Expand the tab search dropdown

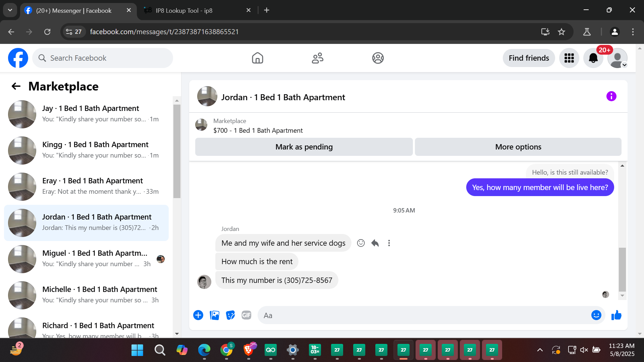pos(10,10)
